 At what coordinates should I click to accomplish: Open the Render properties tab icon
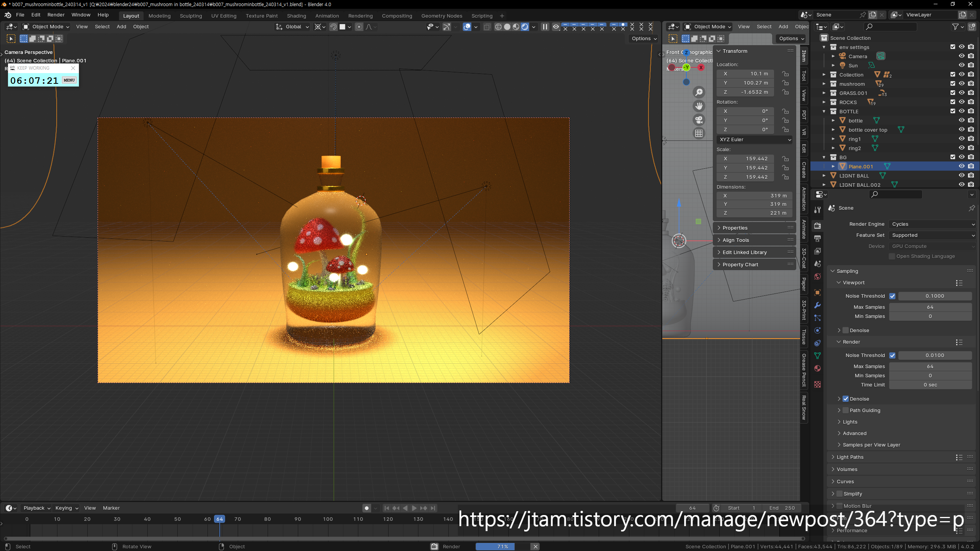click(817, 226)
